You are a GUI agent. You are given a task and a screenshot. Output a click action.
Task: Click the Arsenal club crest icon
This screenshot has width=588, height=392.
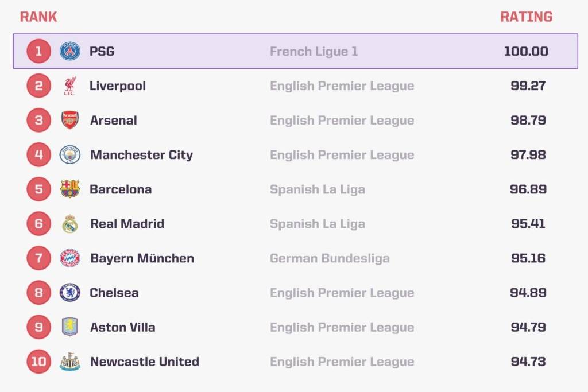tap(70, 121)
